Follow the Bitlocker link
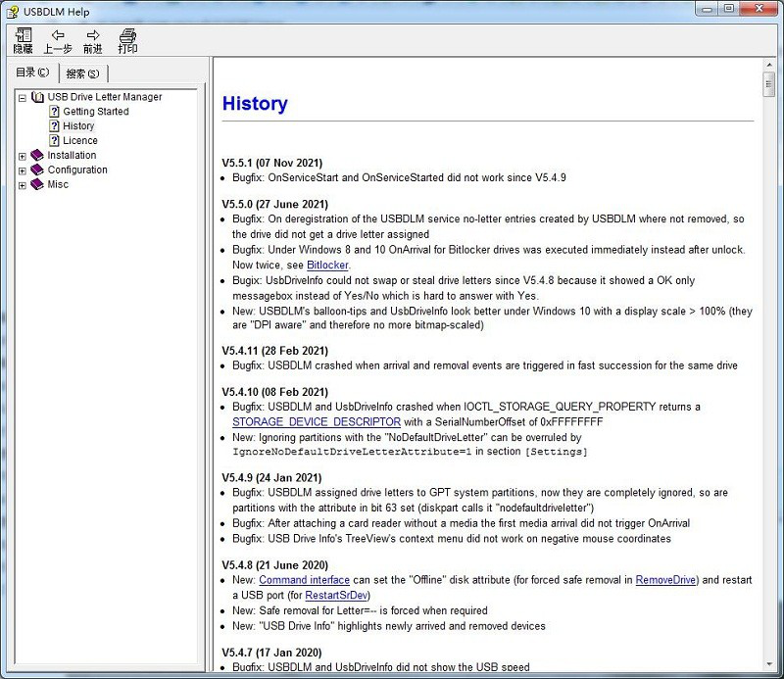 pyautogui.click(x=327, y=265)
